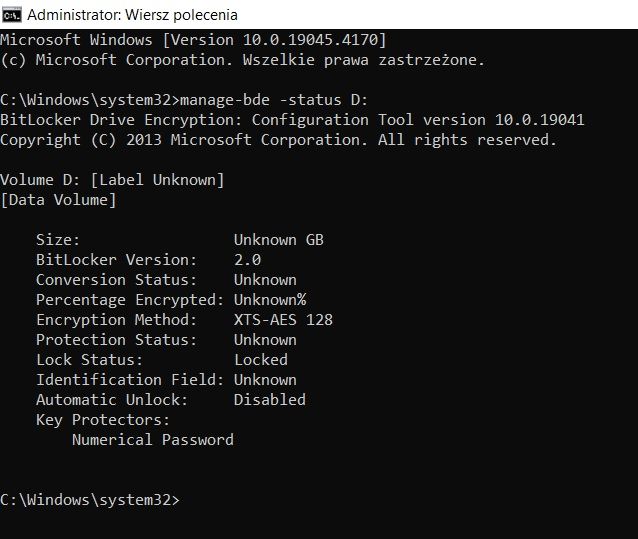The width and height of the screenshot is (638, 539).
Task: Click the 'XTS-AES 128' encryption method value
Action: tap(283, 319)
